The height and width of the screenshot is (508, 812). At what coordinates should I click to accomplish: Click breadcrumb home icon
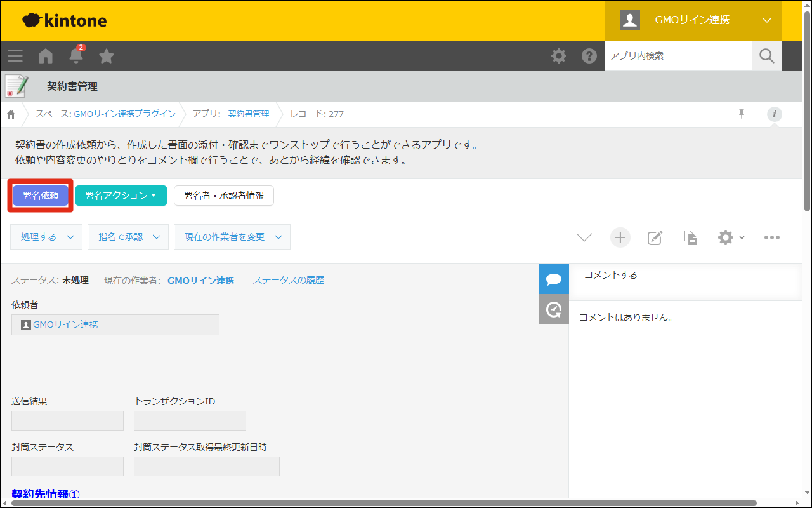[11, 114]
